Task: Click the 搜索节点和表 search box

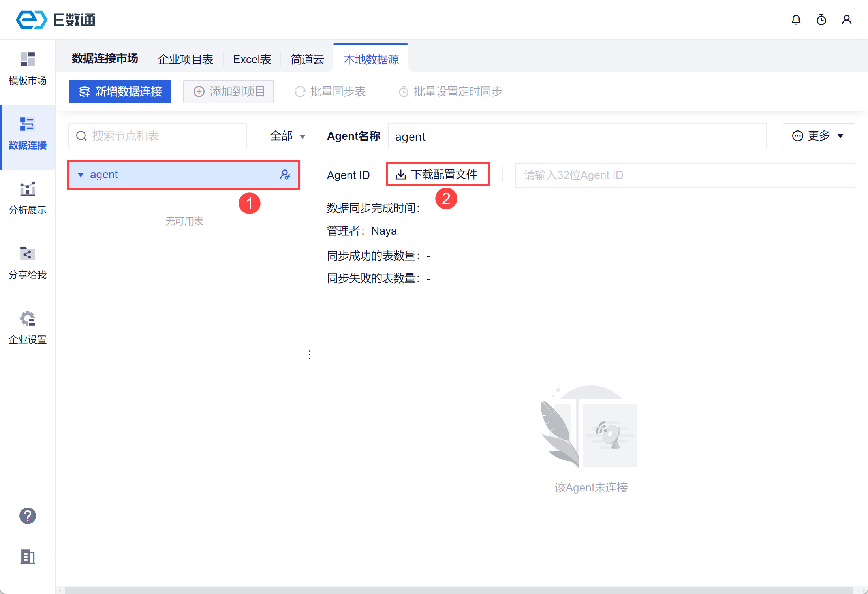Action: point(158,136)
